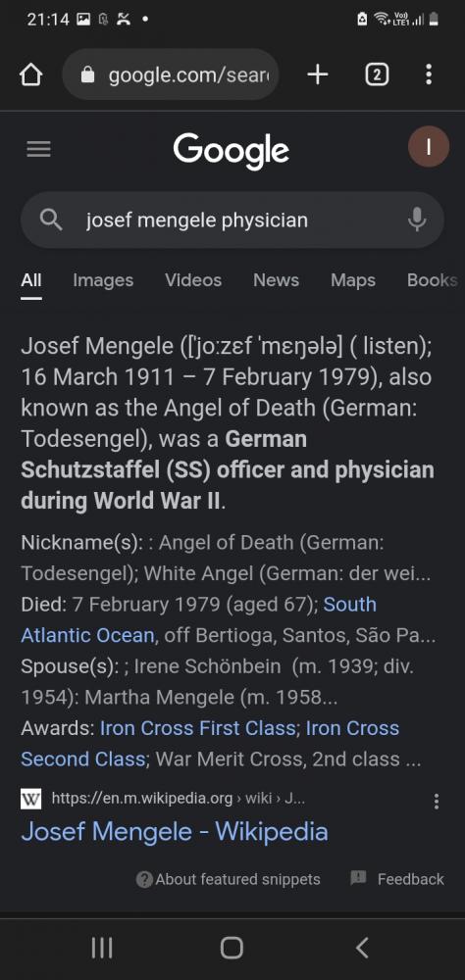
Task: Tap the browser home icon
Action: click(30, 75)
